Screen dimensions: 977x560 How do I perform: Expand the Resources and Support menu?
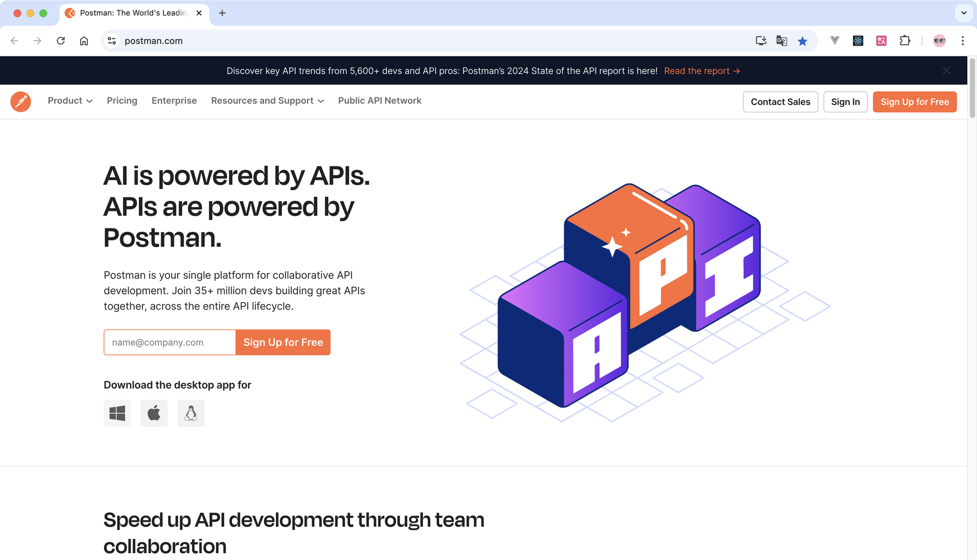[x=267, y=101]
